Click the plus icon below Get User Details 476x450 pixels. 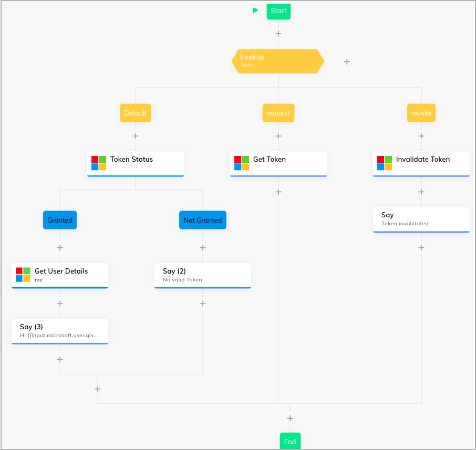60,304
